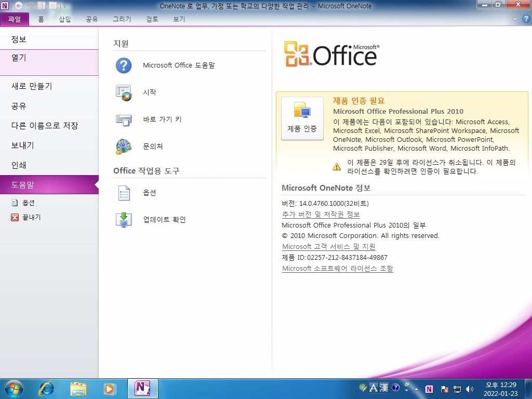Select 인쇄 in the backstage menu
The width and height of the screenshot is (532, 399).
tap(49, 165)
